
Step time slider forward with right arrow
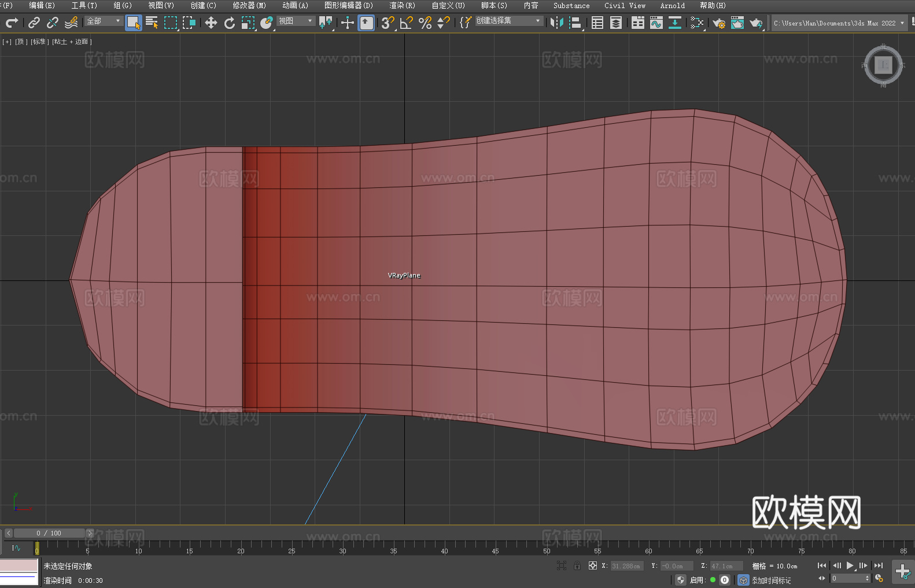coord(90,533)
